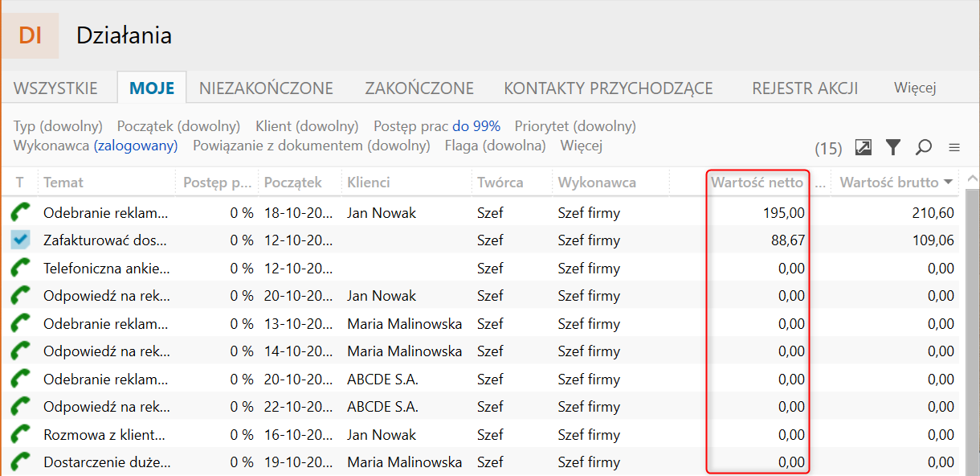Open the Klient (dowolny) filter
Screen dimensions: 980x476
coord(307,126)
